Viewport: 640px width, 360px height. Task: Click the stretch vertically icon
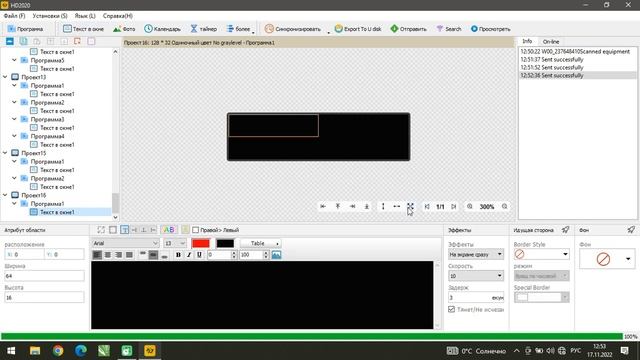(x=383, y=207)
